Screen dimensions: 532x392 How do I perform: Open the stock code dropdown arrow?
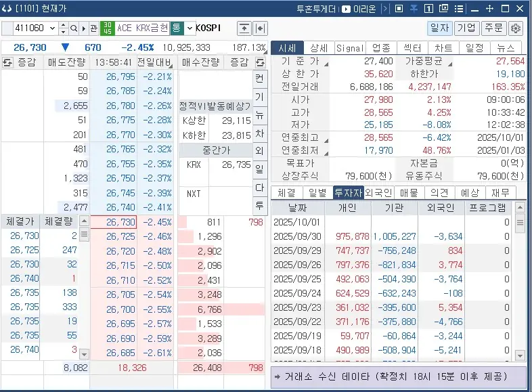point(52,28)
